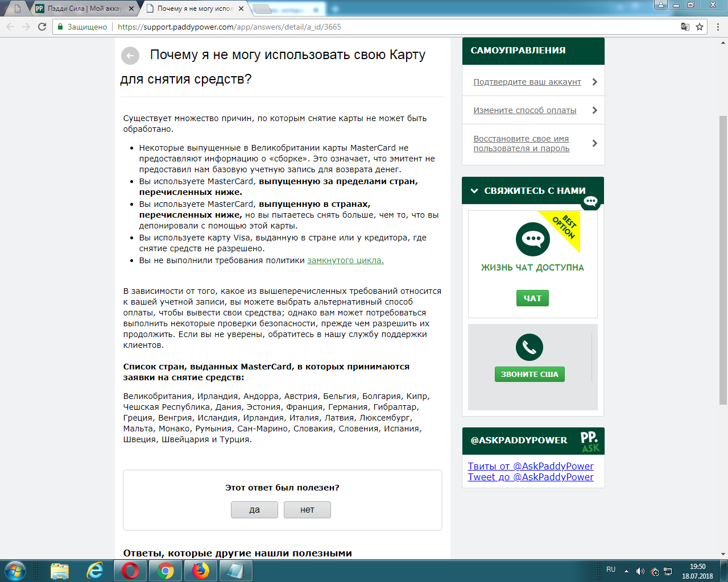Open the Tweet до @AskPaddyPower link
Image resolution: width=728 pixels, height=582 pixels.
(531, 477)
